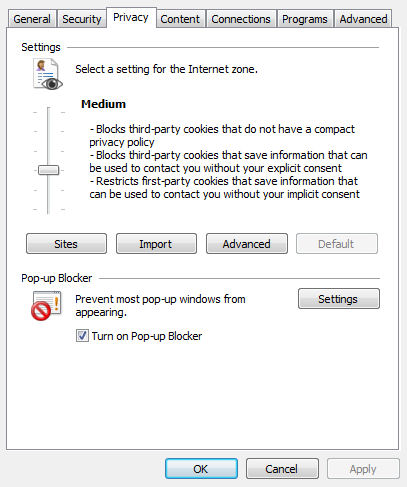The width and height of the screenshot is (407, 487).
Task: Switch to the Security tab
Action: pos(82,19)
